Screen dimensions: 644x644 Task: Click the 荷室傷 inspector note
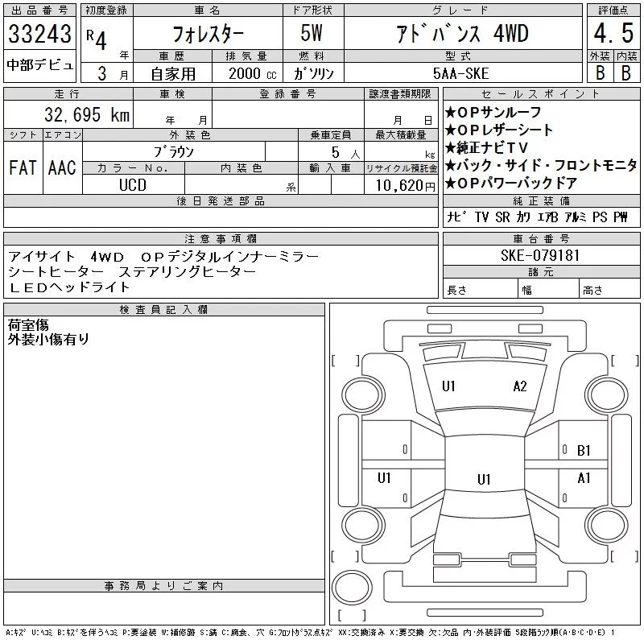[28, 324]
